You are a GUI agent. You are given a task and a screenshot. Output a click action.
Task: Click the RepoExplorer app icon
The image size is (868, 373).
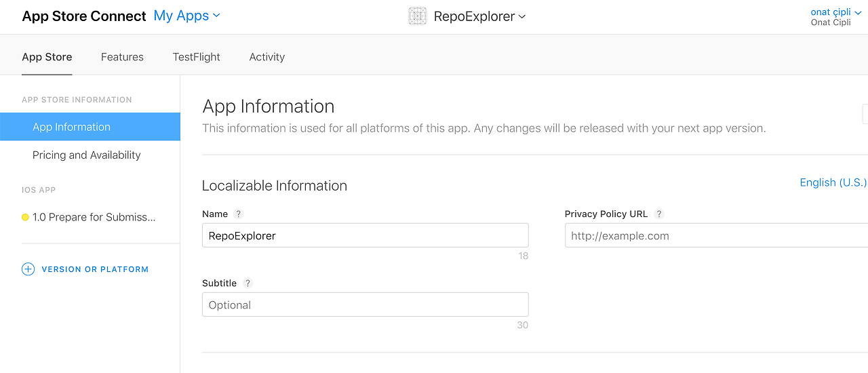coord(418,16)
